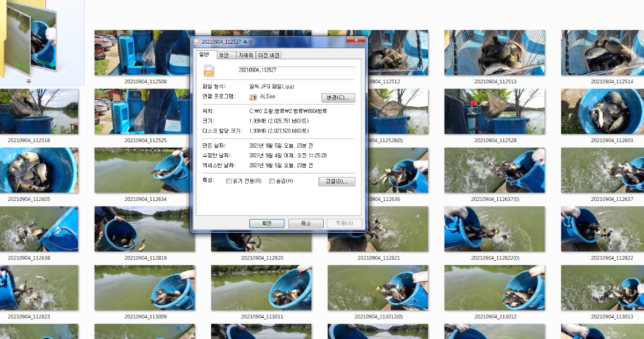Viewport: 644px width, 339px height.
Task: Switch to the 보안 tab
Action: pyautogui.click(x=225, y=55)
